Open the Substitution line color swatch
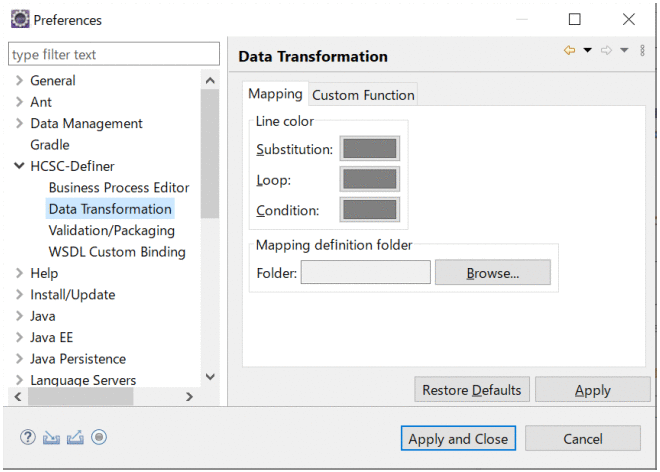The width and height of the screenshot is (660, 472). click(369, 149)
